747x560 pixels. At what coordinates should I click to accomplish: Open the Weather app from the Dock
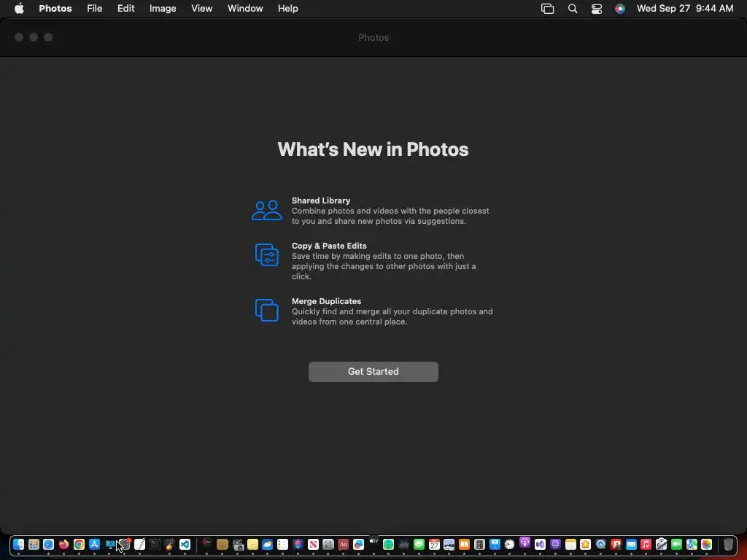pyautogui.click(x=268, y=544)
